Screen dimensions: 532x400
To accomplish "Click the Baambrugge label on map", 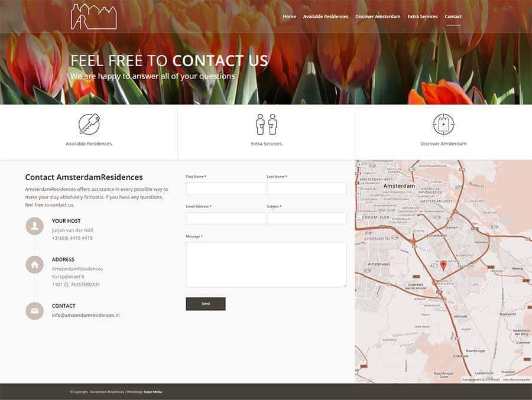I will (475, 350).
